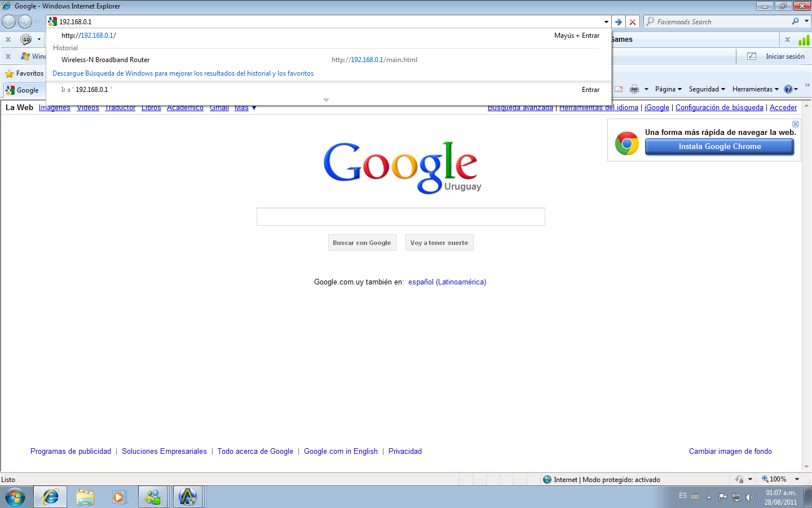
Task: Click the page scrollbar up arrow
Action: pyautogui.click(x=807, y=105)
